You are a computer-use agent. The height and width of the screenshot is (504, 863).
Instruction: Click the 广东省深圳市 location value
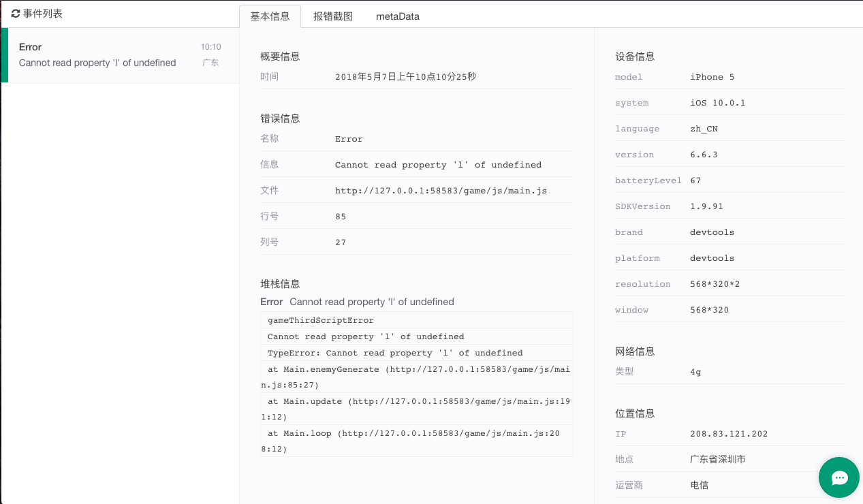[717, 460]
